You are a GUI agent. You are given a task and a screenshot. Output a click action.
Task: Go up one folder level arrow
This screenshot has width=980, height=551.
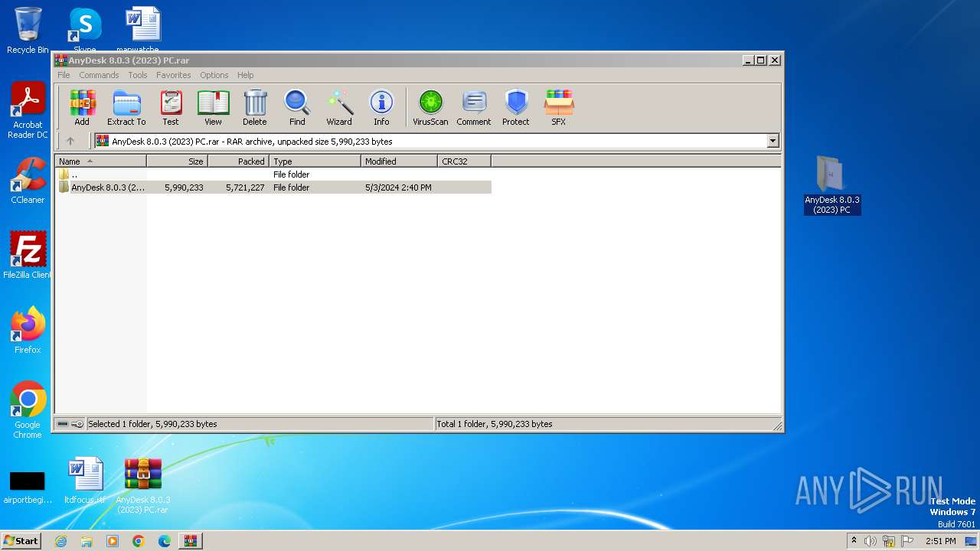point(70,141)
